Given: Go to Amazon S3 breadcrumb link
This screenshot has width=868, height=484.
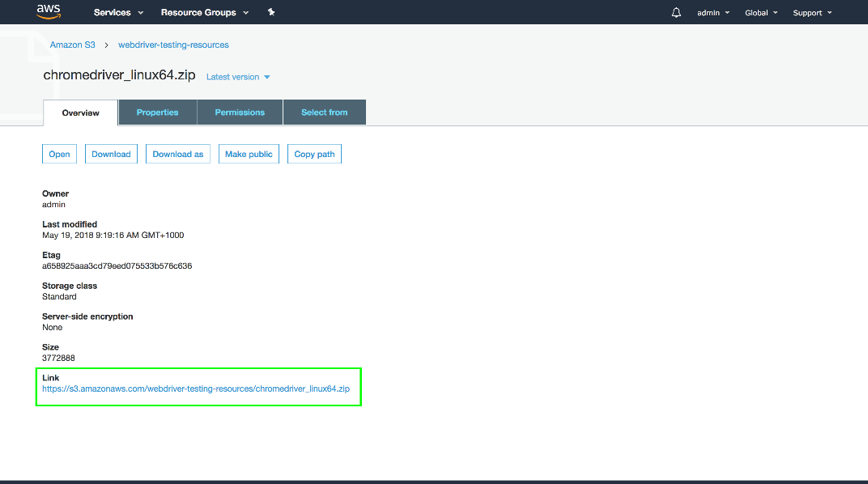Looking at the screenshot, I should click(x=72, y=45).
